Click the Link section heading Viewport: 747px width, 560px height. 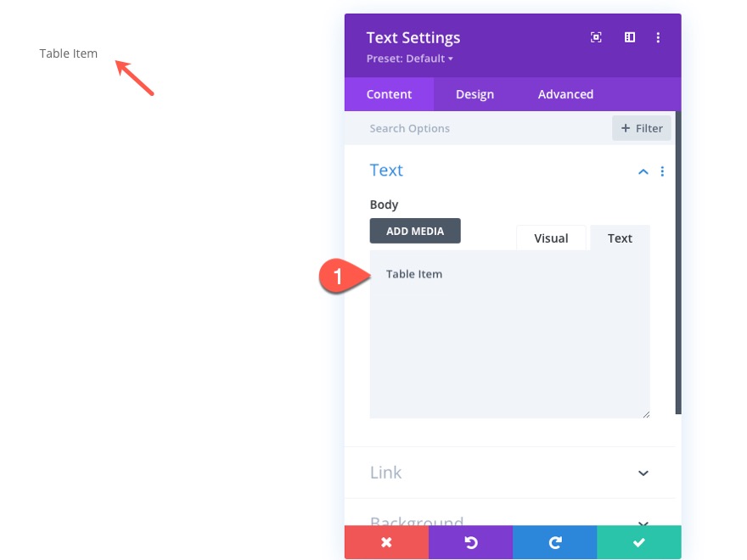386,473
